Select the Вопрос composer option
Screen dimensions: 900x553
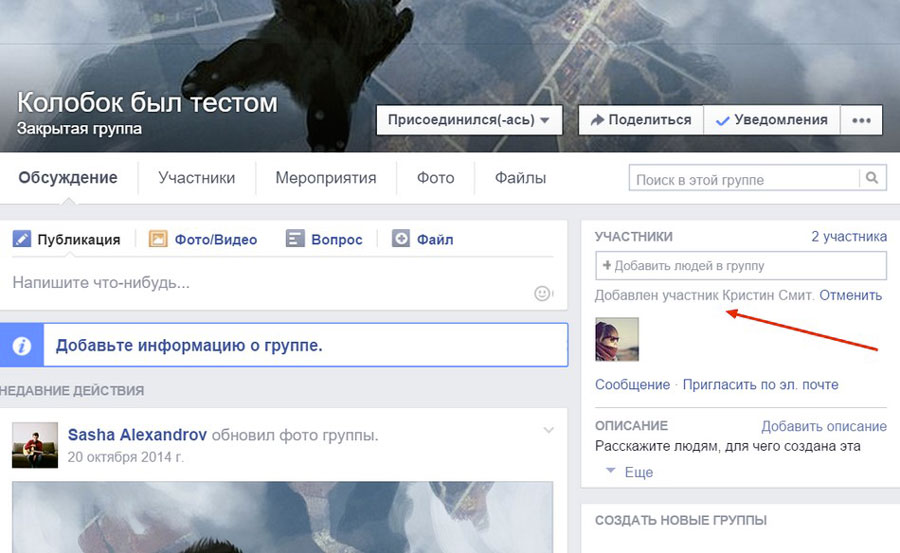click(324, 239)
